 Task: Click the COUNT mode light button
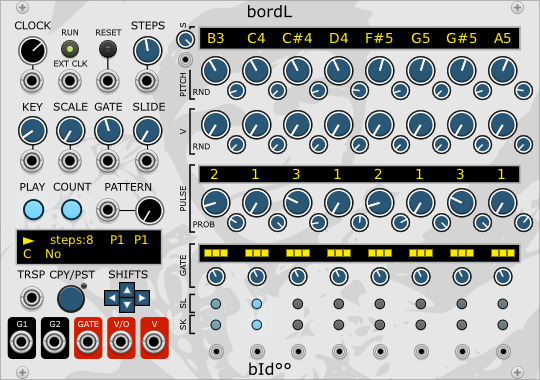[x=71, y=210]
